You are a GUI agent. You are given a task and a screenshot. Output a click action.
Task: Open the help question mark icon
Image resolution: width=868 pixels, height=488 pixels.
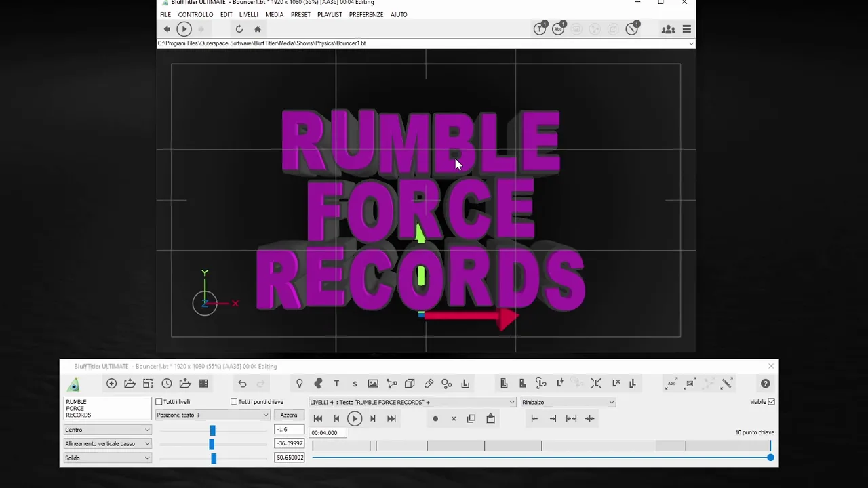(766, 384)
